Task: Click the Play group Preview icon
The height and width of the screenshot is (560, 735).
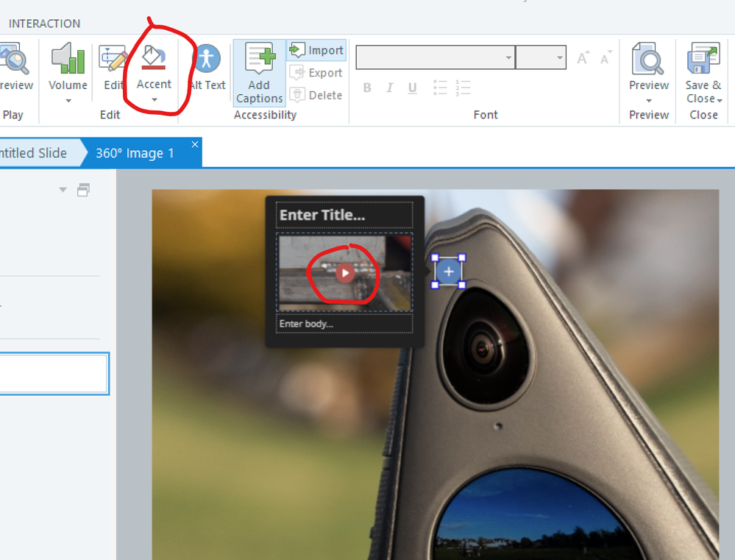Action: (15, 59)
